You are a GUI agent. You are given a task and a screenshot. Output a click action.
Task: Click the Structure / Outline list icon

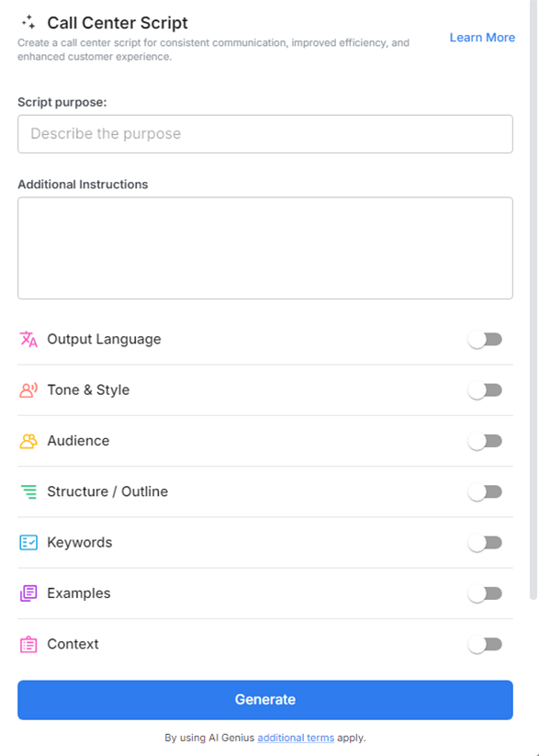pos(28,491)
